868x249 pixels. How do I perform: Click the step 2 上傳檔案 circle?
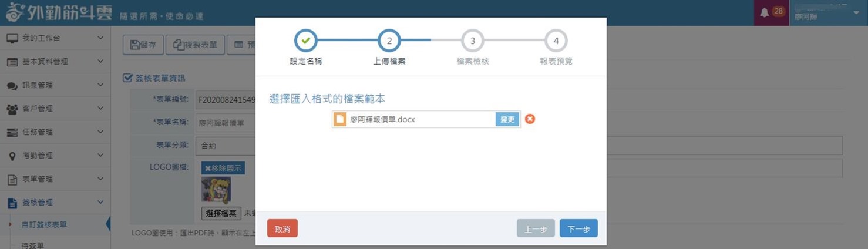[x=389, y=41]
